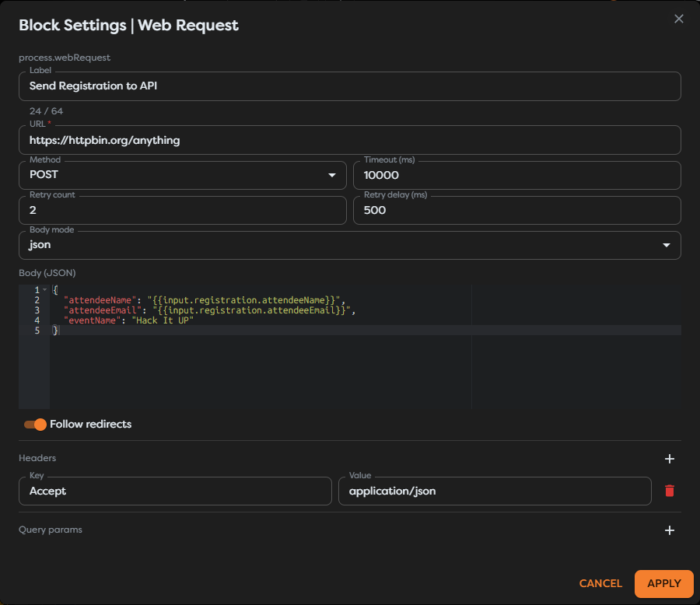
Task: Edit the header Value field application/json
Action: point(495,491)
